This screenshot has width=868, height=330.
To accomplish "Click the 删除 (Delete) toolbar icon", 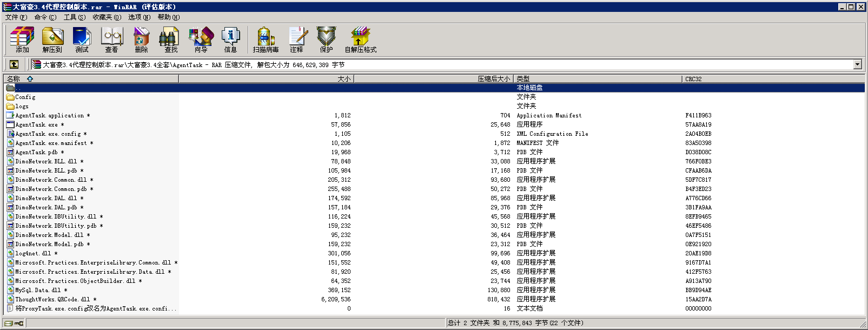I will (x=141, y=40).
